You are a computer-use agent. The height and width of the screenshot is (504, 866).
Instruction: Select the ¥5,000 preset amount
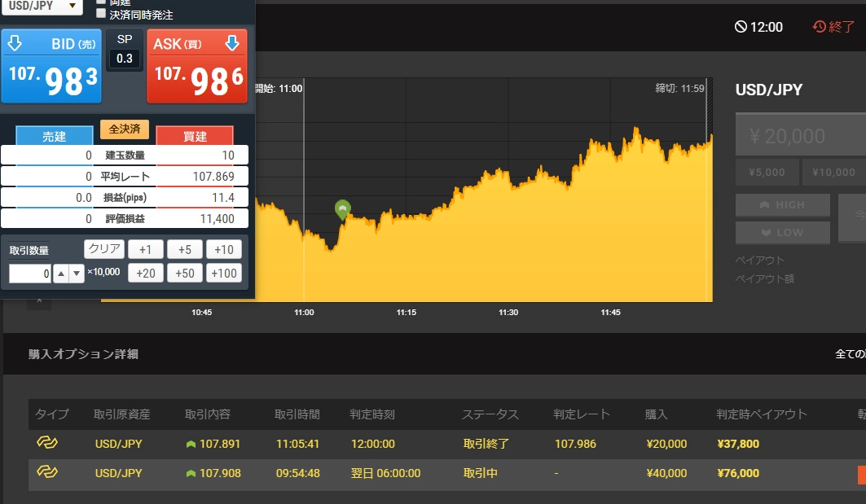tap(767, 173)
